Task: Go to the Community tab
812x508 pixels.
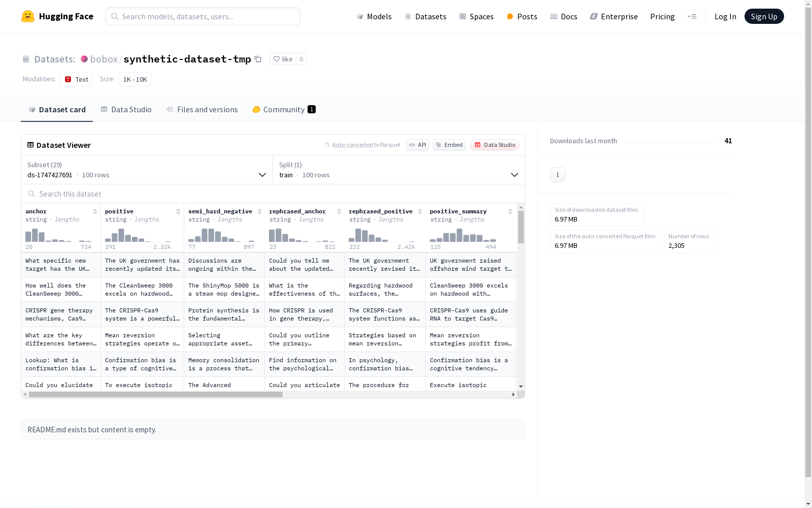Action: 284,109
